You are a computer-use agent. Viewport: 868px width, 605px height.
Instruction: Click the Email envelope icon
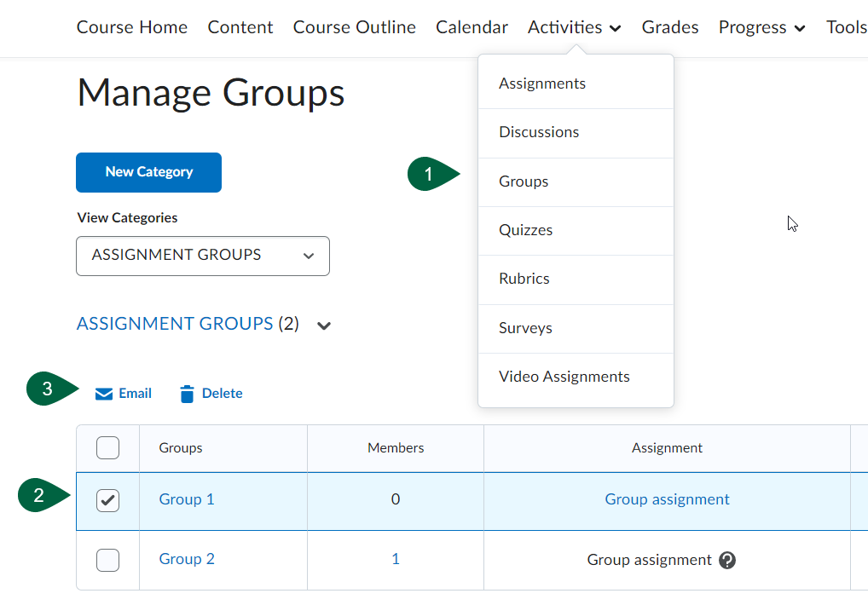point(103,393)
